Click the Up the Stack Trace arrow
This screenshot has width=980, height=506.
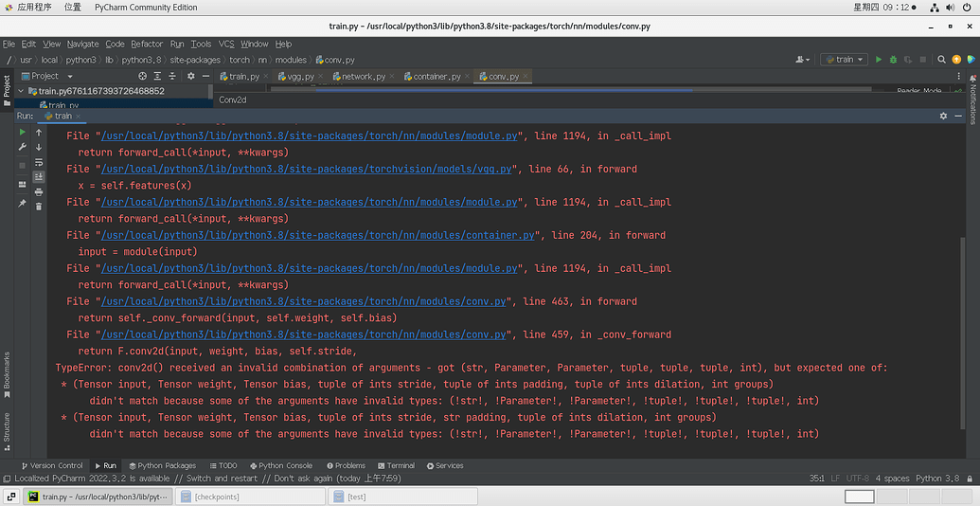pyautogui.click(x=39, y=132)
